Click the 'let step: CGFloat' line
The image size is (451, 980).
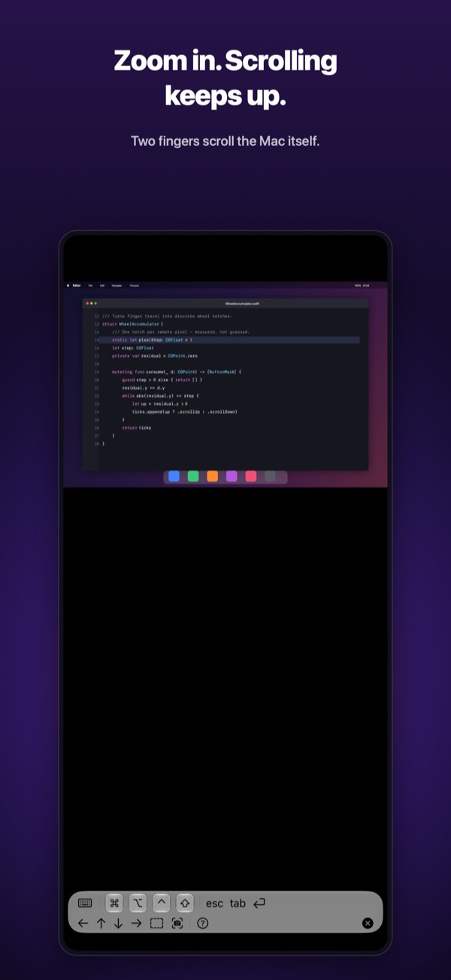[x=133, y=348]
